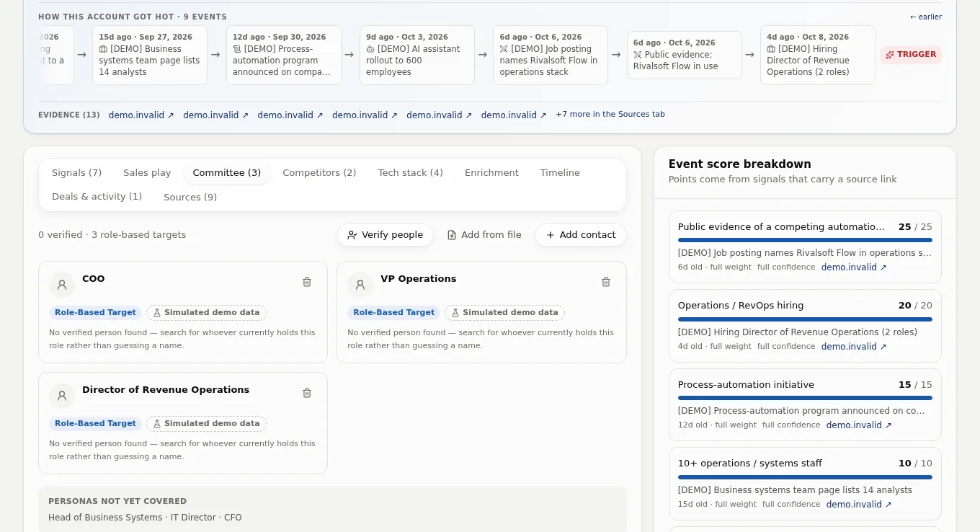Switch to Deals & activity (1) tab
980x532 pixels.
(x=97, y=197)
